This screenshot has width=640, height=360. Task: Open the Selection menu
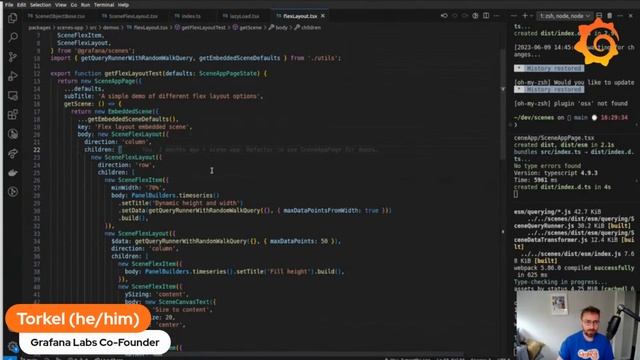pos(40,5)
